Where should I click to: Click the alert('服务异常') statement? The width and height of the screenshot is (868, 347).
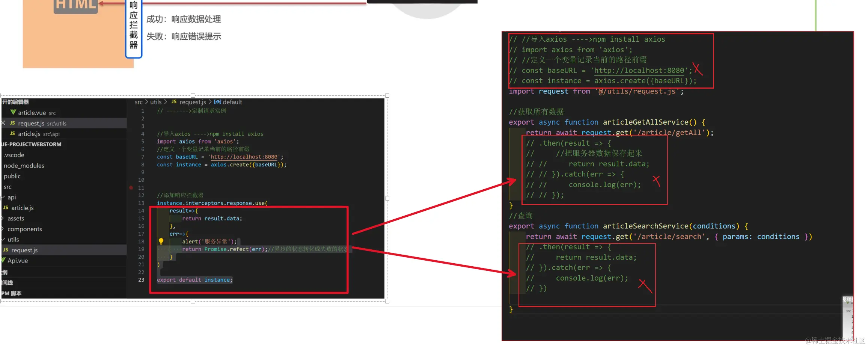coord(209,241)
